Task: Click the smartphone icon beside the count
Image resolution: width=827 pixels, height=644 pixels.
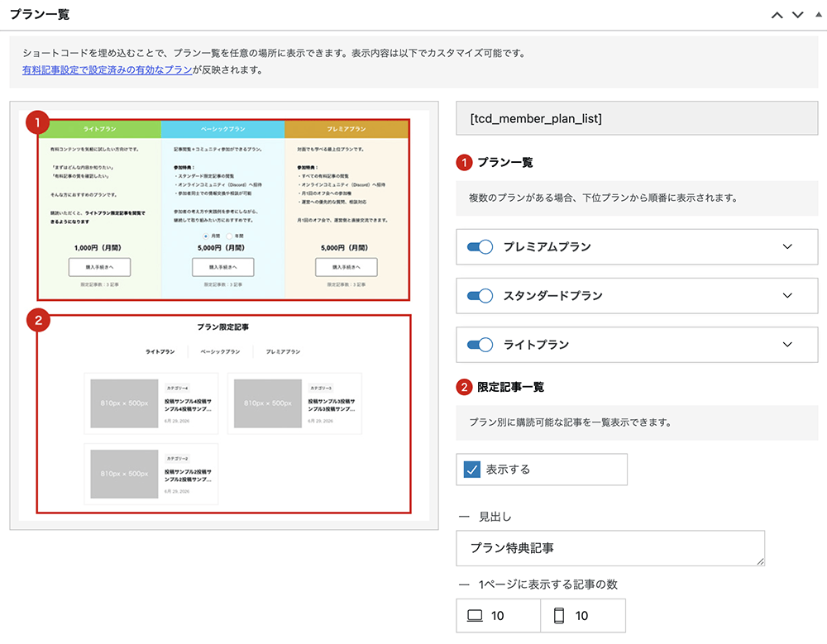Action: 559,616
